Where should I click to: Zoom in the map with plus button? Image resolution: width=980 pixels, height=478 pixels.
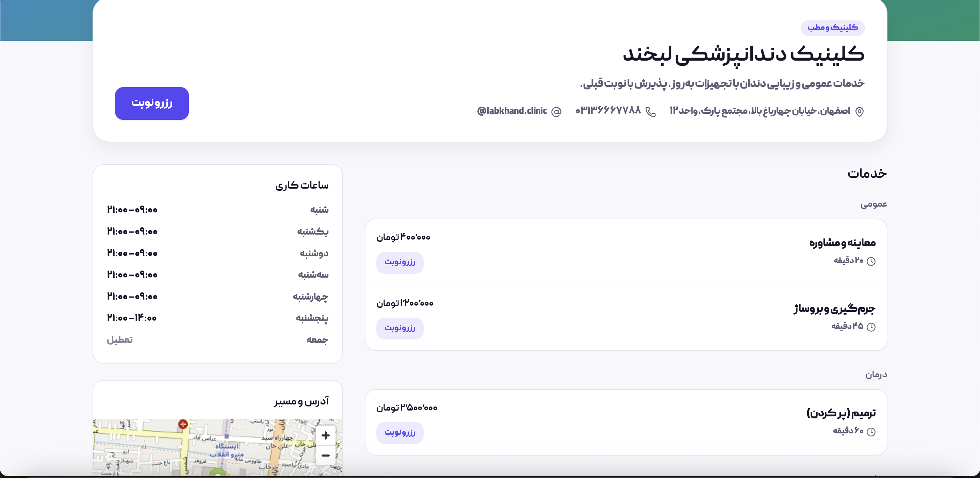coord(325,435)
